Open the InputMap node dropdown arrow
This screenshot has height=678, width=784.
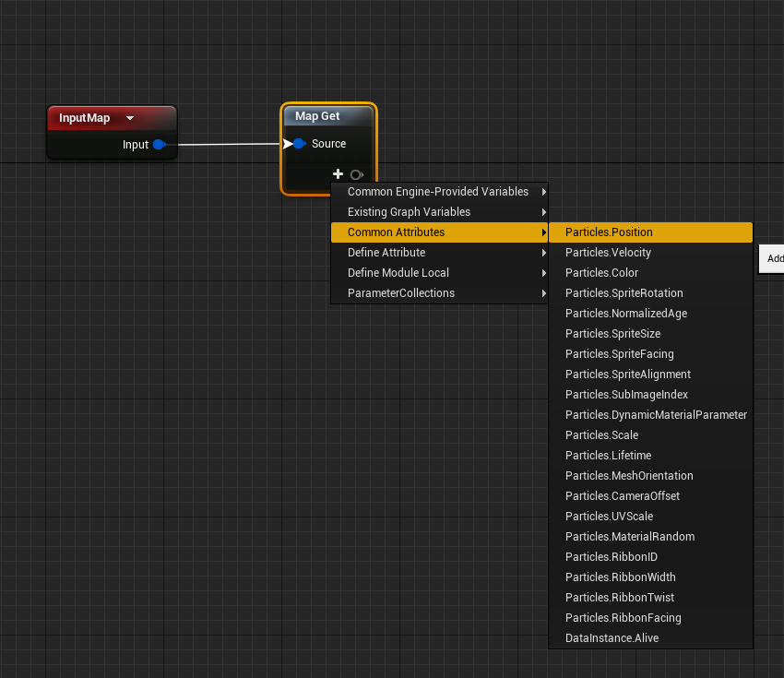130,118
